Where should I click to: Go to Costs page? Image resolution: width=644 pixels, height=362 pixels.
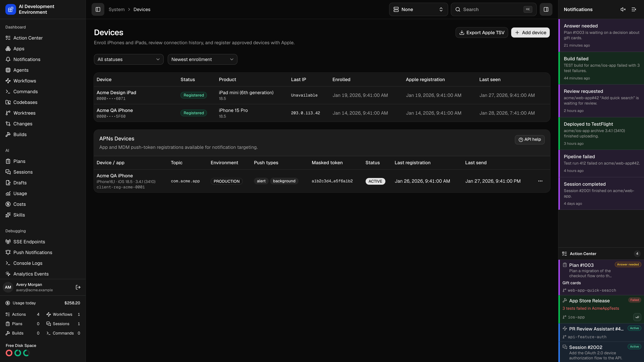(43, 204)
